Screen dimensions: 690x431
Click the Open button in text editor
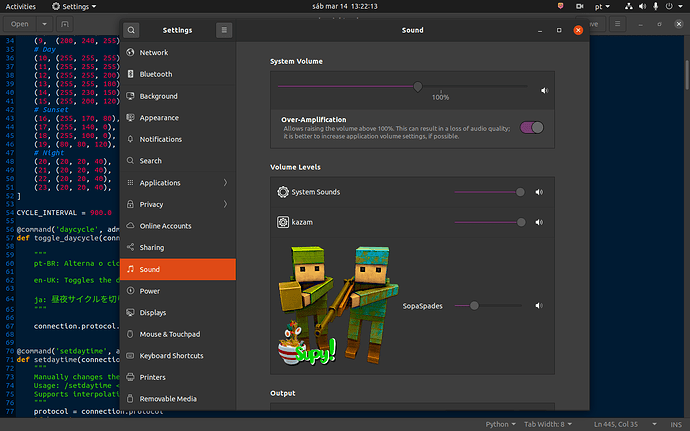pos(19,23)
